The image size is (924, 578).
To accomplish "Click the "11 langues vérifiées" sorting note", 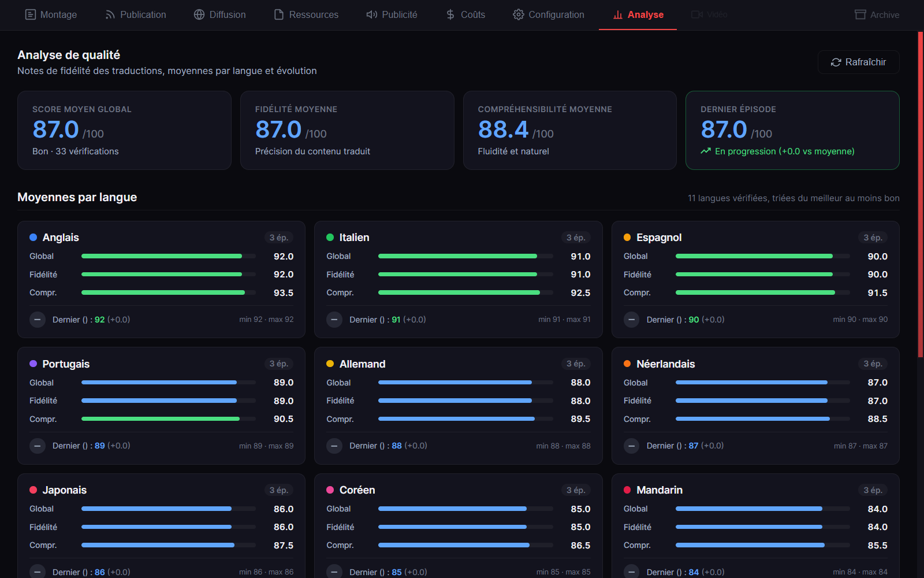I will (793, 198).
